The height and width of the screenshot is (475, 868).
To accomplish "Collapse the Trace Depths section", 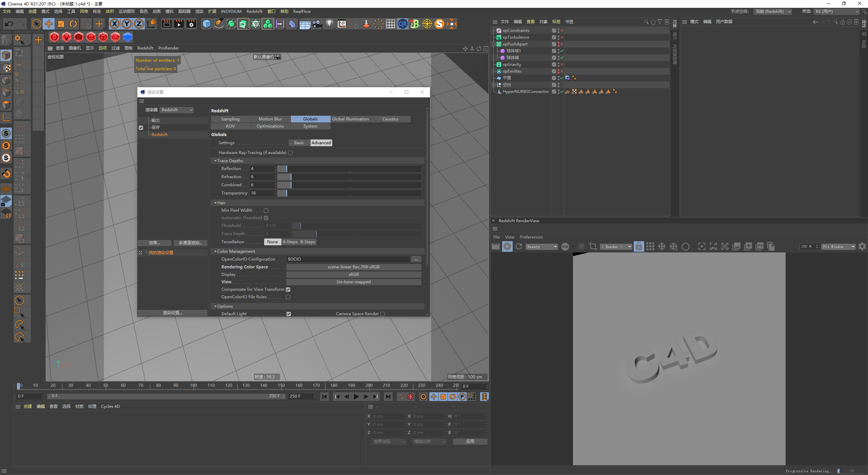I will point(216,161).
